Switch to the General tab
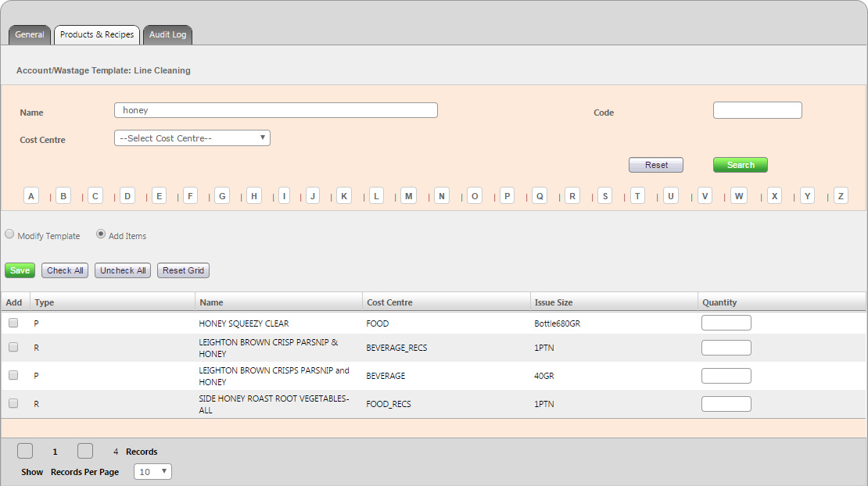This screenshot has width=868, height=486. point(30,35)
